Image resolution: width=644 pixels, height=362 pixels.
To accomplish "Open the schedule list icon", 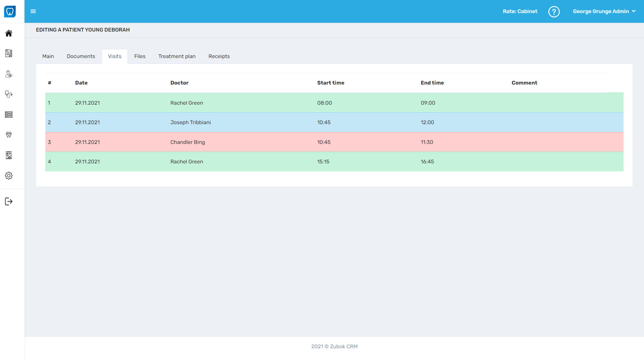I will click(8, 114).
